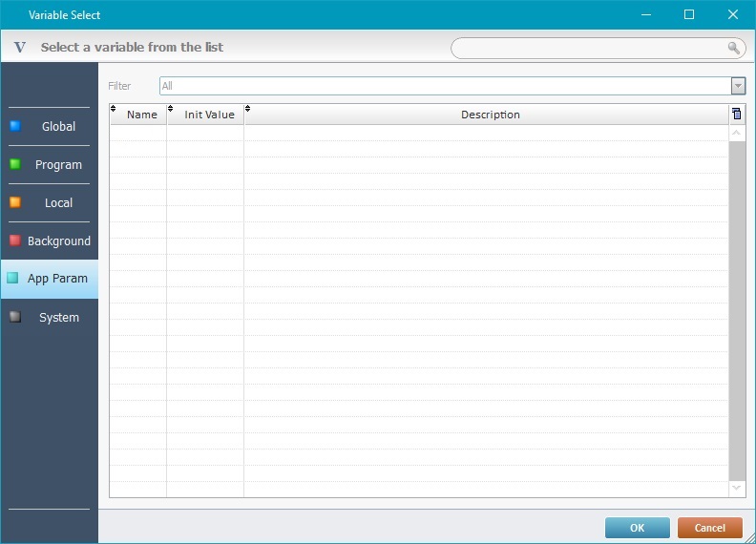
Task: Sort the list by Init Value column
Action: tap(209, 115)
